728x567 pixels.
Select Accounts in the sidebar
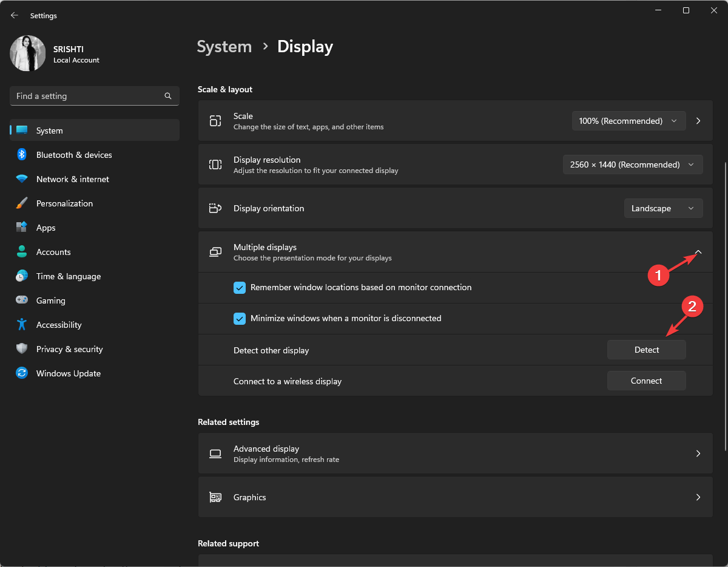[x=53, y=251]
